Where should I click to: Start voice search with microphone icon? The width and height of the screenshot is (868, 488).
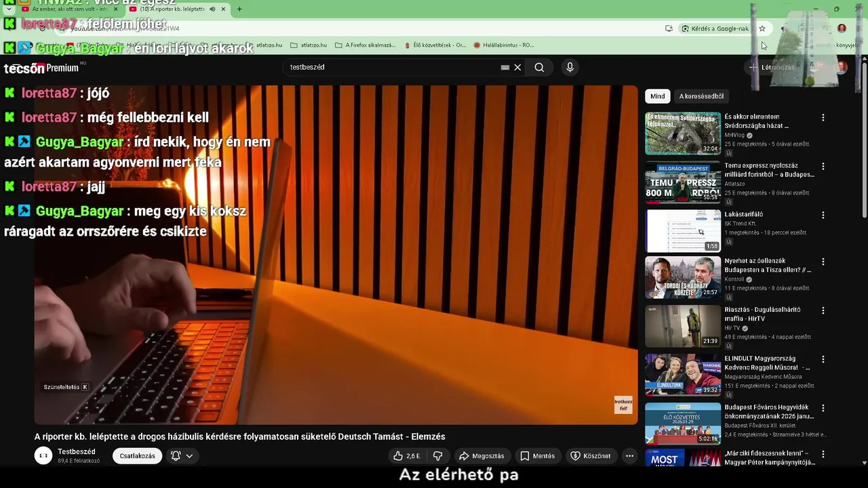pos(570,67)
